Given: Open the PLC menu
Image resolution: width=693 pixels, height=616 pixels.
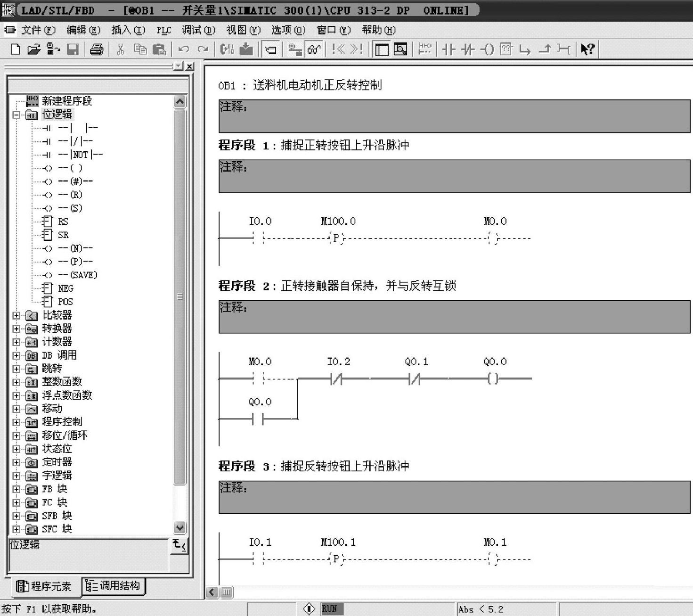Looking at the screenshot, I should pos(163,30).
